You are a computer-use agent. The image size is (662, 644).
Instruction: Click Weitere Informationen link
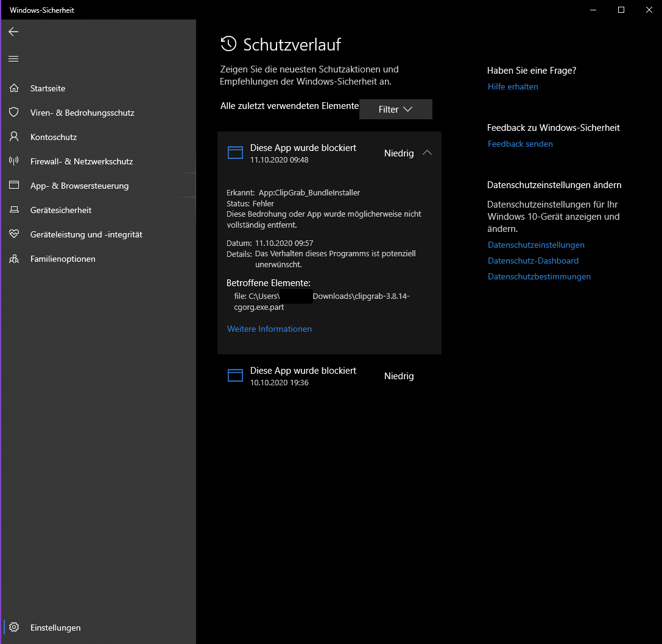(269, 329)
